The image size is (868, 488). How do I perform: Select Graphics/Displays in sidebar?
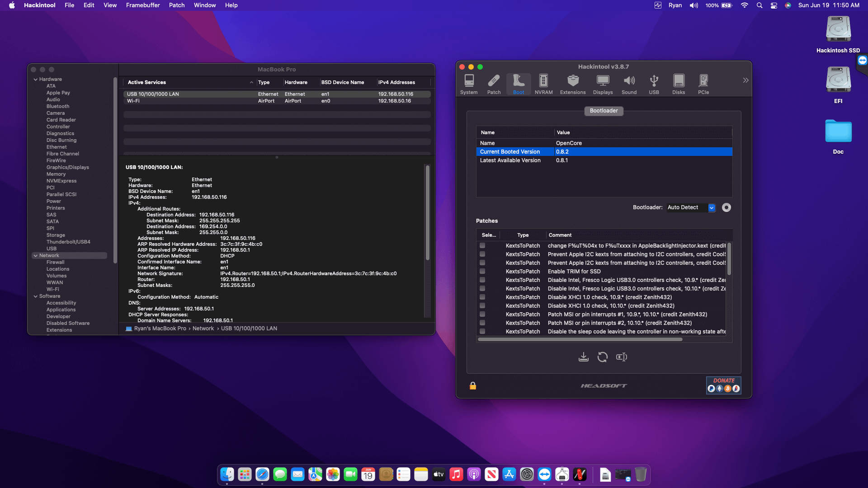[x=68, y=167]
